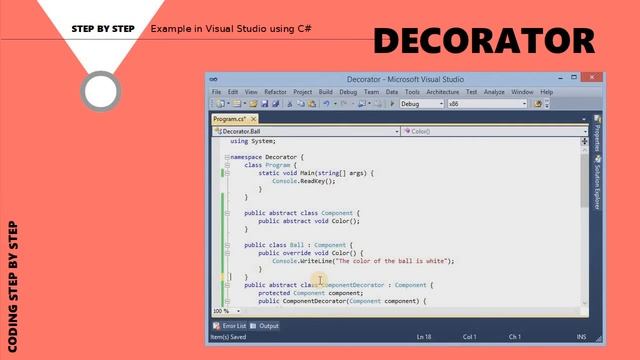Click the Copy toolbar icon
Viewport: 640px width, 360px height.
301,104
